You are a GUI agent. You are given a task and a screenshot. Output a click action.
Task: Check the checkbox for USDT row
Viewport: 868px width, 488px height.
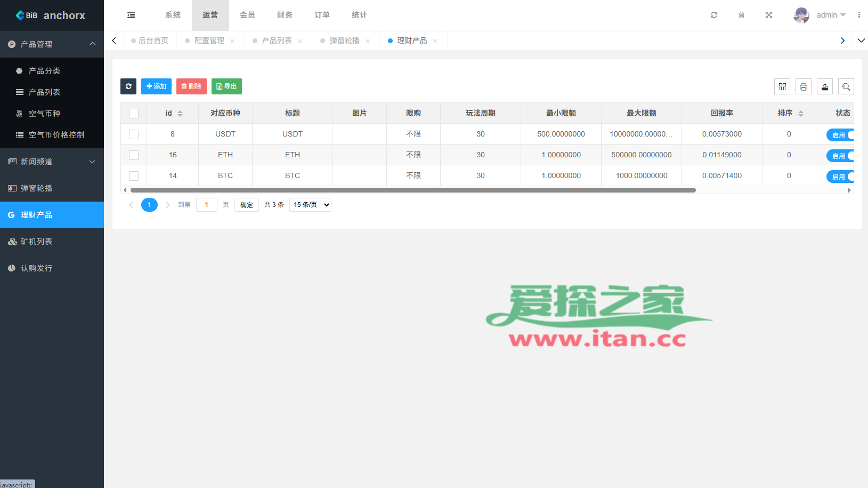pos(134,134)
